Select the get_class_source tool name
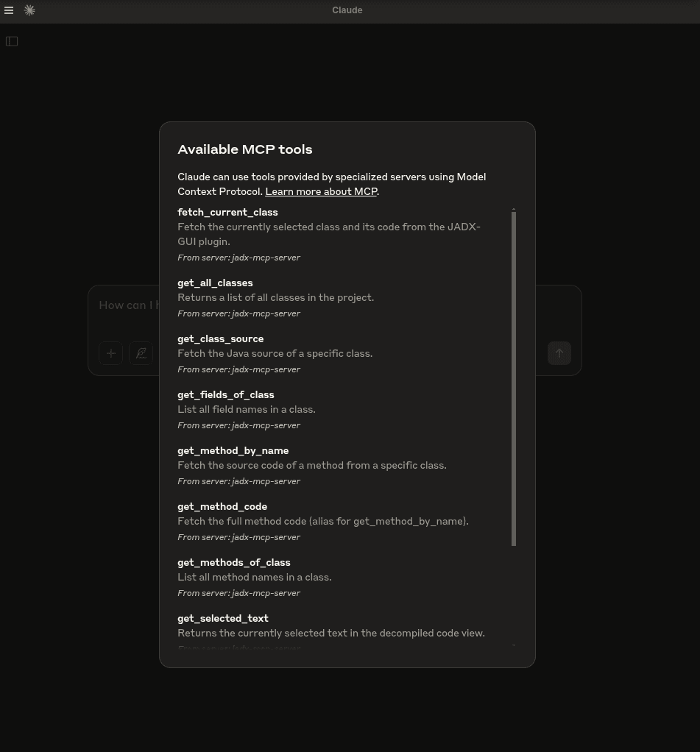This screenshot has width=700, height=752. coord(220,338)
